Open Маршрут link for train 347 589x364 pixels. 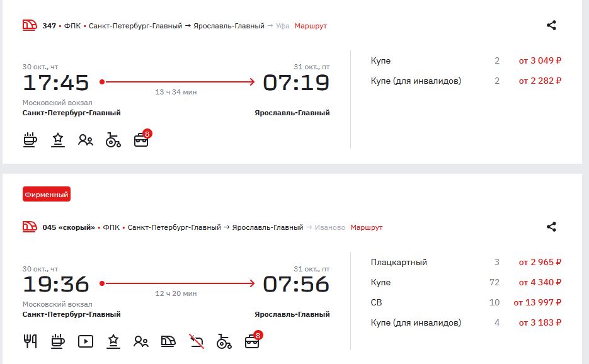click(311, 26)
